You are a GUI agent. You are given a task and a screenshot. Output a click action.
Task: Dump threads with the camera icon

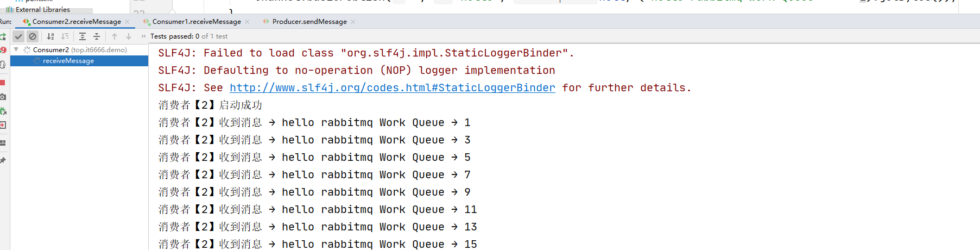3,97
